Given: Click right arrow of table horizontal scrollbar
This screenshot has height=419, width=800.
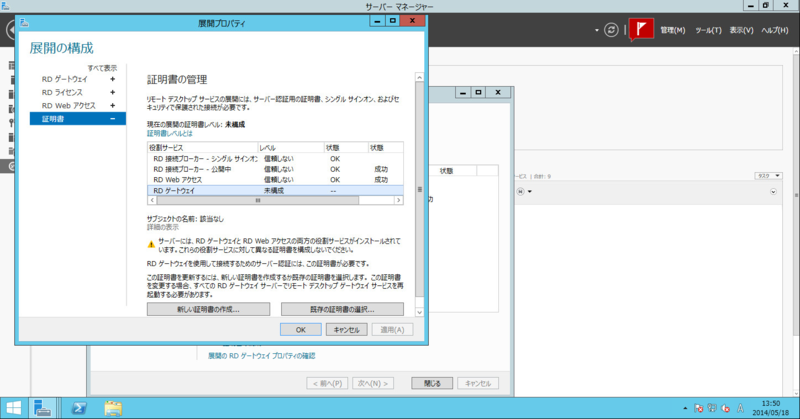Looking at the screenshot, I should pos(398,201).
